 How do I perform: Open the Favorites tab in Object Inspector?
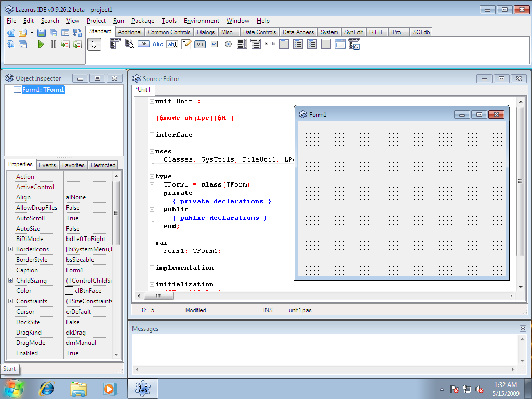73,165
